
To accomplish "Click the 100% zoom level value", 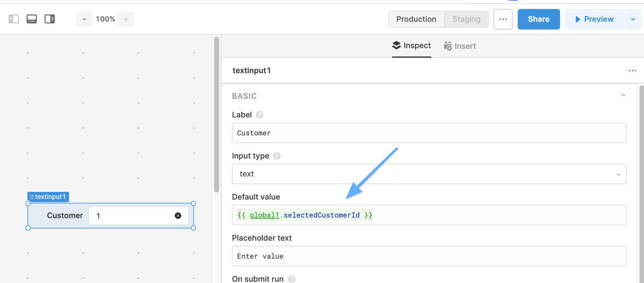I will pyautogui.click(x=105, y=19).
